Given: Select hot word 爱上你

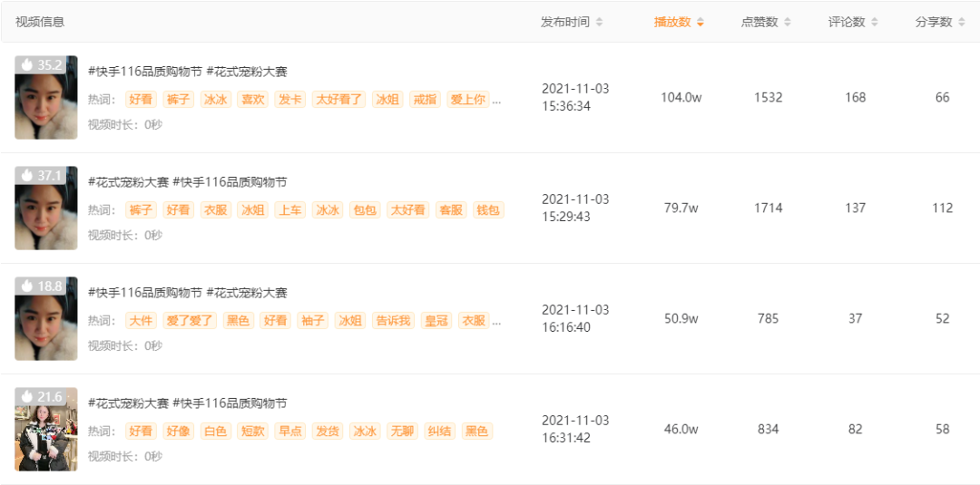Looking at the screenshot, I should (x=468, y=100).
